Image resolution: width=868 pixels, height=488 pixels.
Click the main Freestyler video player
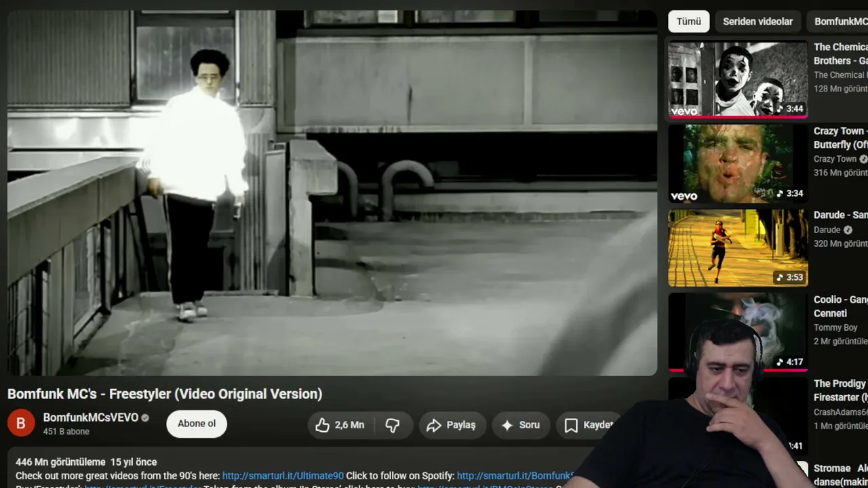pos(332,192)
